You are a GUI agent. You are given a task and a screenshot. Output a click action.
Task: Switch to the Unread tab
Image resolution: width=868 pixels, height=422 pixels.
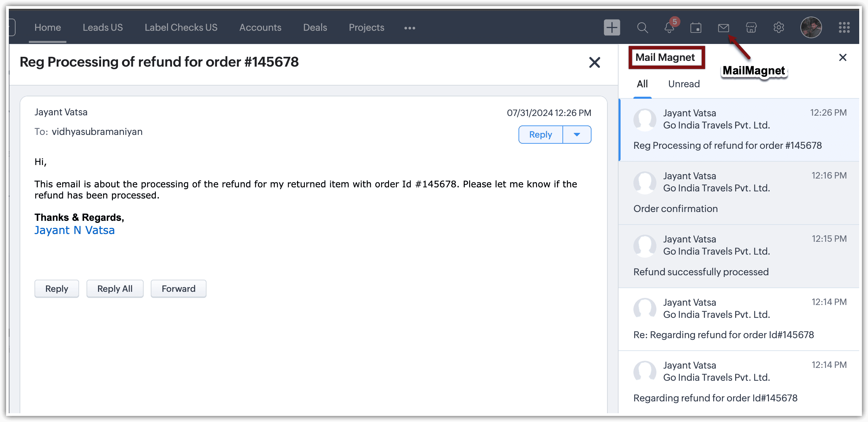[683, 84]
